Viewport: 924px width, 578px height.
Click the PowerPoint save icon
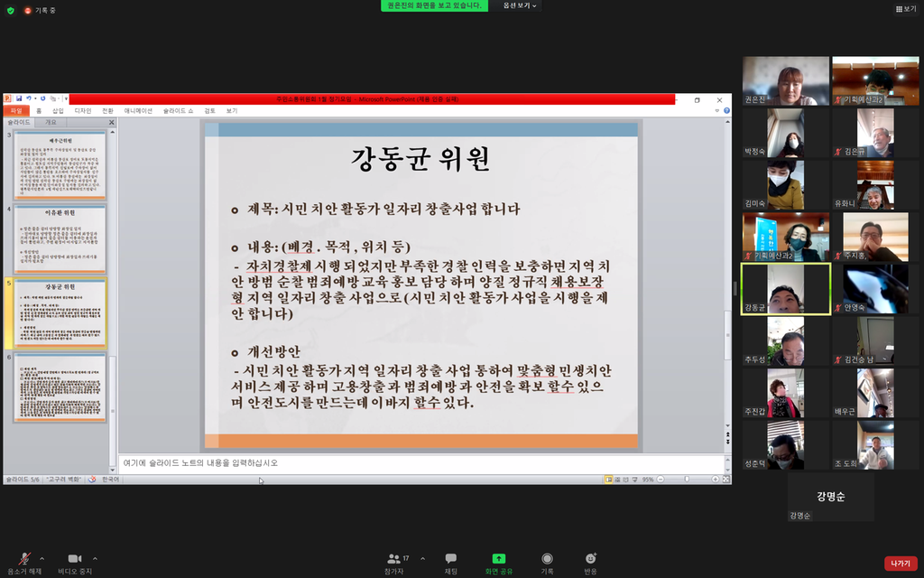click(x=19, y=99)
